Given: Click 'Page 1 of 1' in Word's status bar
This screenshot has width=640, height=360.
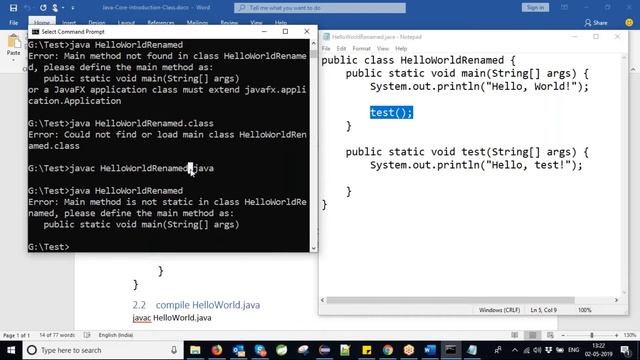Looking at the screenshot, I should pyautogui.click(x=16, y=335).
